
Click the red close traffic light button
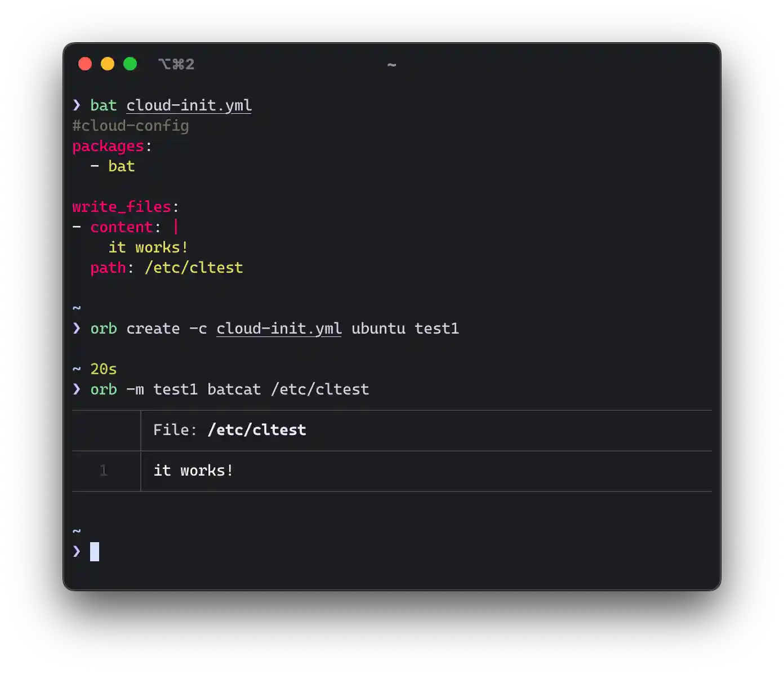click(85, 64)
